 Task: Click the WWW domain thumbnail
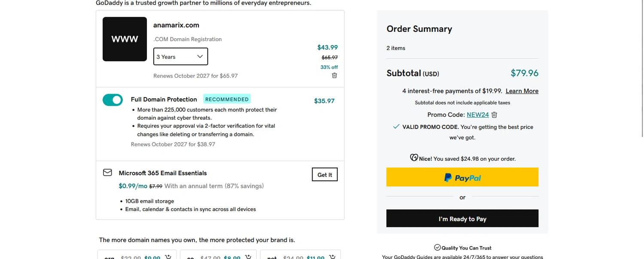(x=125, y=39)
